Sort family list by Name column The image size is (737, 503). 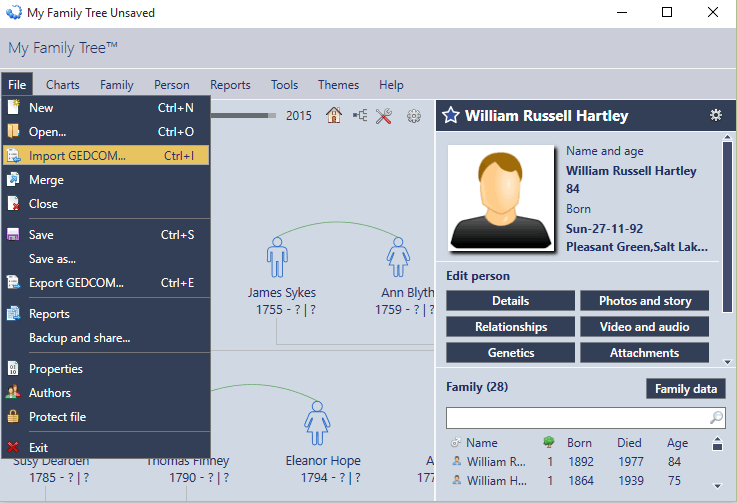coord(481,442)
